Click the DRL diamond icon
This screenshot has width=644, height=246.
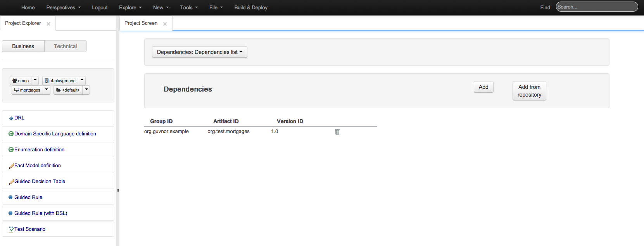11,118
